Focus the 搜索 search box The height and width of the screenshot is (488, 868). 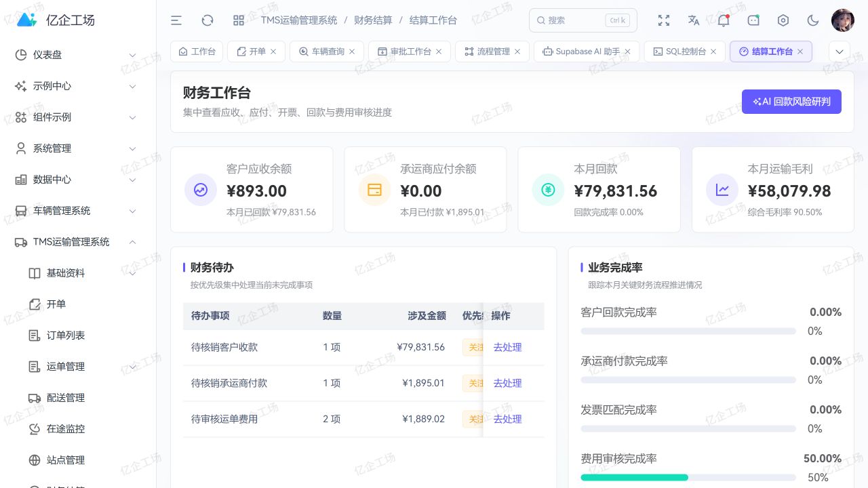[x=583, y=20]
